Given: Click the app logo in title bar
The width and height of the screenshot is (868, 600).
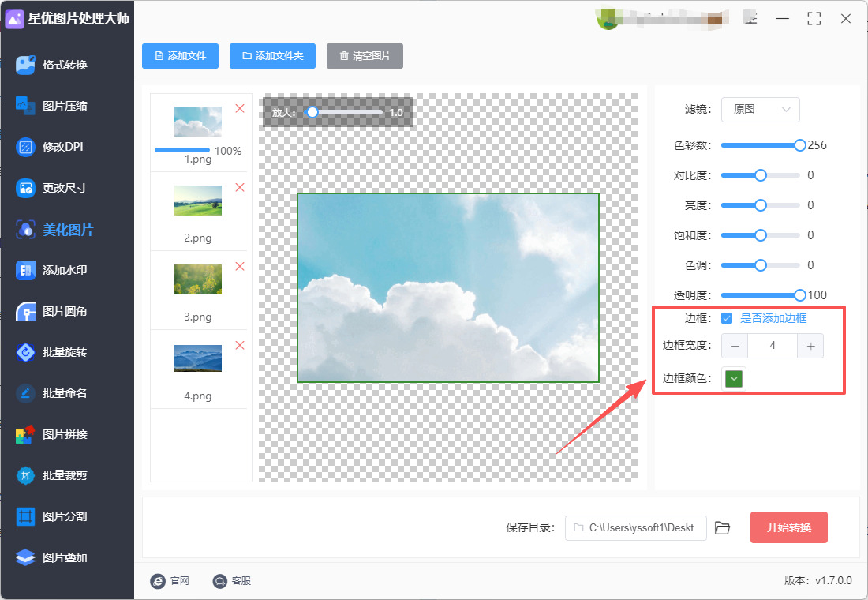Looking at the screenshot, I should [14, 19].
